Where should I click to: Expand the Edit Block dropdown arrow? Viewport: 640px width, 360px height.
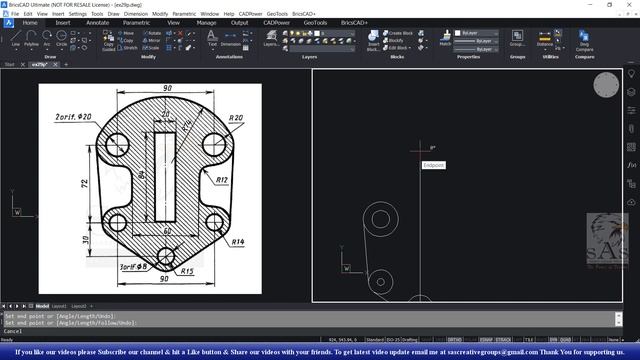tap(409, 48)
